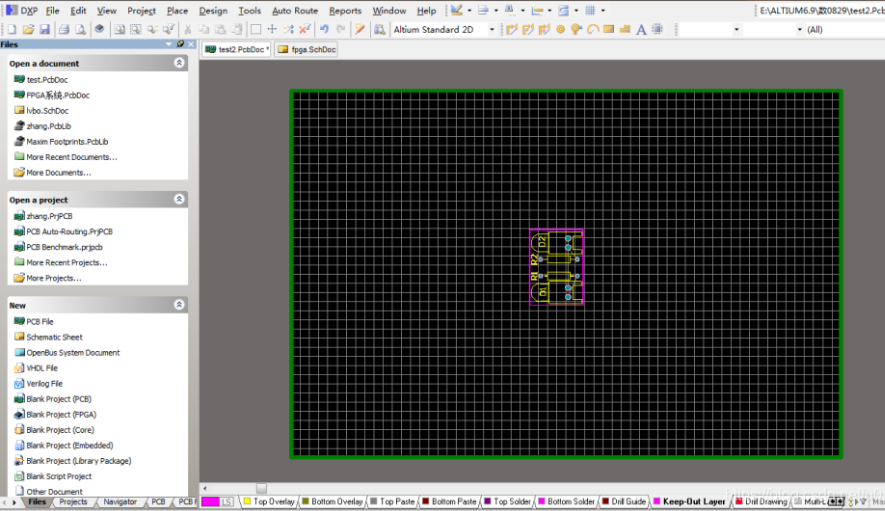Viewport: 885px width, 511px height.
Task: Save the document with floppy disk icon
Action: (45, 29)
